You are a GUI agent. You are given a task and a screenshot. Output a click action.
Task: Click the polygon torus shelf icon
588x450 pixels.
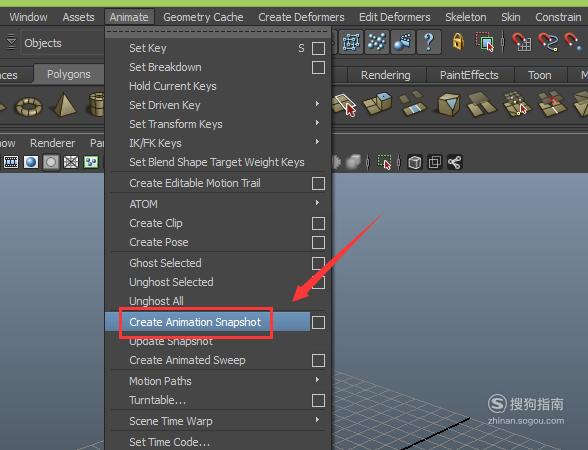pos(29,106)
